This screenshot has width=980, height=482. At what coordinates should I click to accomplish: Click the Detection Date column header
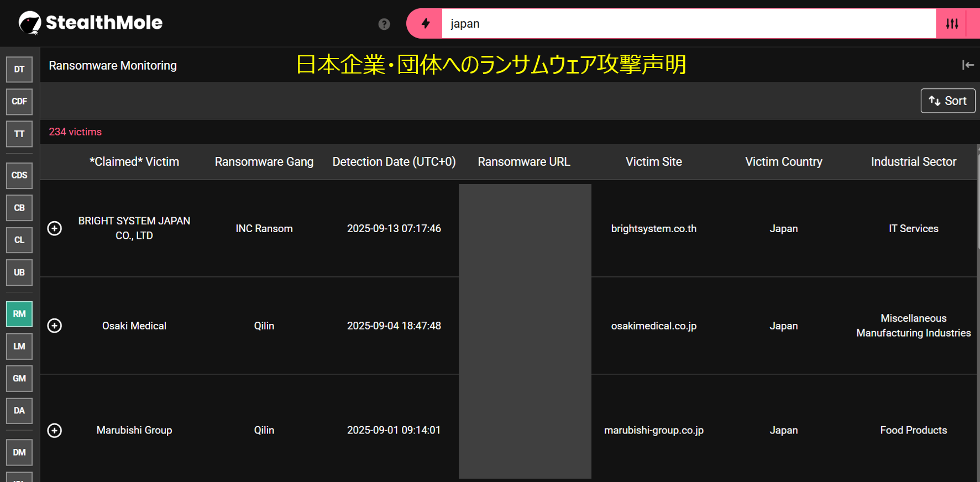coord(394,161)
